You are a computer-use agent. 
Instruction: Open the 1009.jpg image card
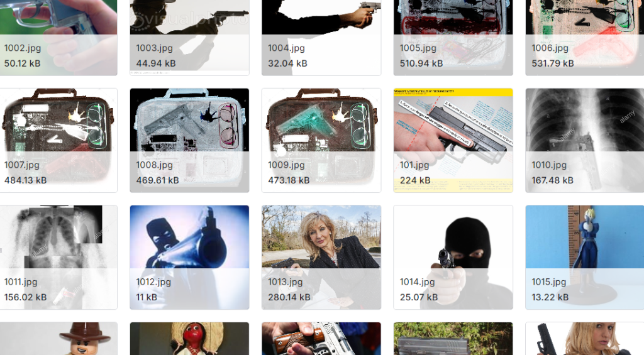[321, 140]
